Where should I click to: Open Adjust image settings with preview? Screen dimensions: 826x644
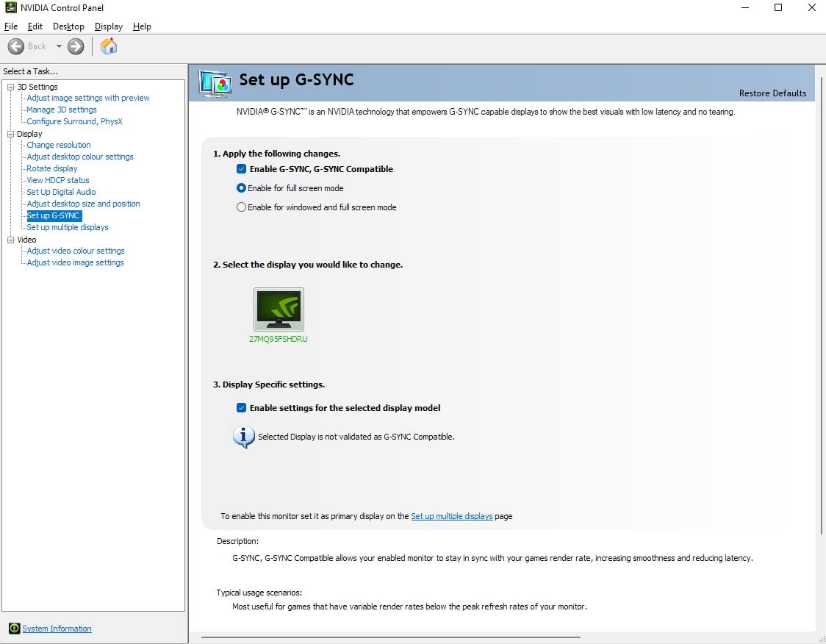point(88,98)
